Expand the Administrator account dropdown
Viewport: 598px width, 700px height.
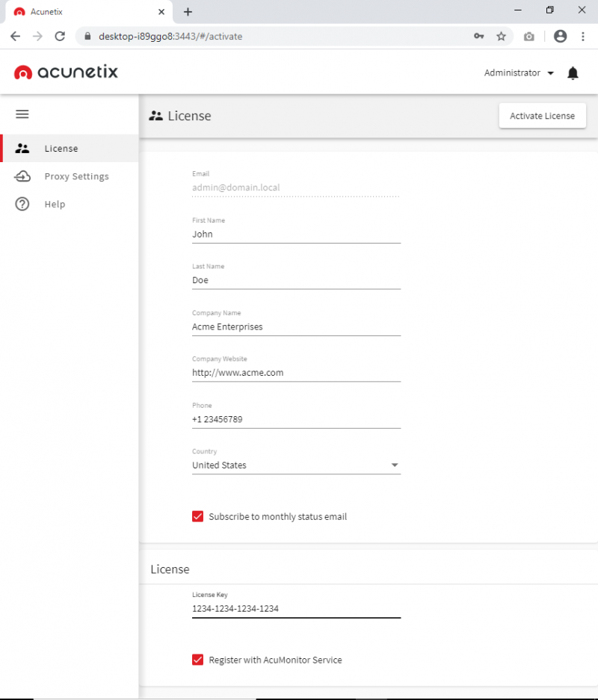pos(519,72)
